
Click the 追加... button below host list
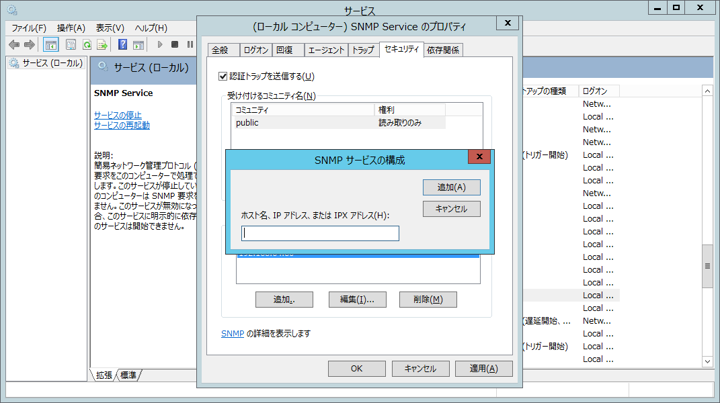pos(284,300)
